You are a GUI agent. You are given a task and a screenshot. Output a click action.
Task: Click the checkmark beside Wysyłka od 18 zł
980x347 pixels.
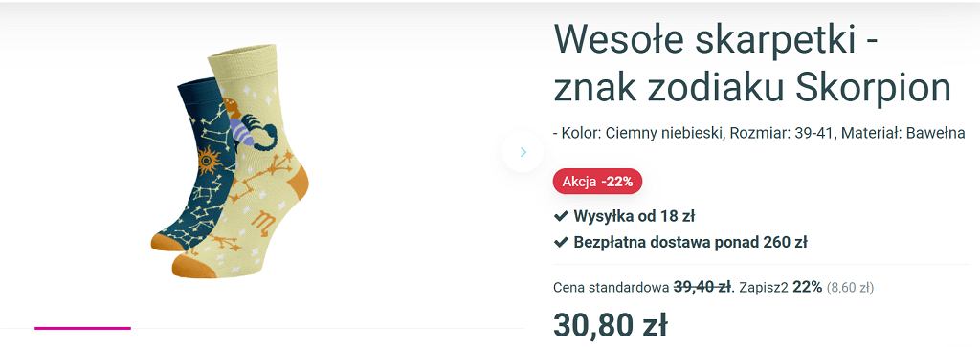click(x=561, y=217)
